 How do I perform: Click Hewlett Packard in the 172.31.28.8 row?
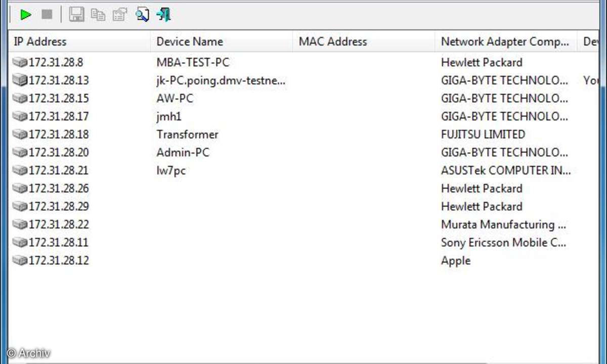tap(482, 62)
